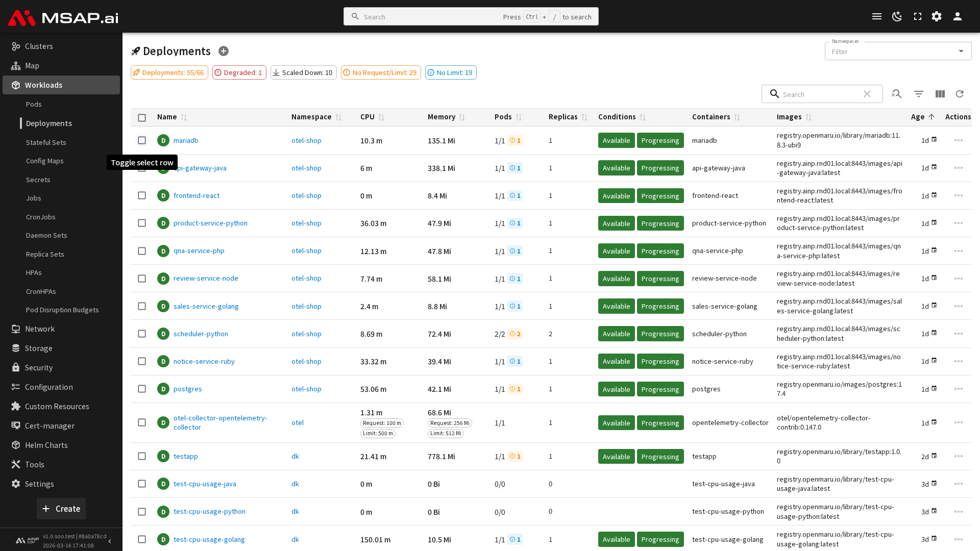Open Stateful Sets in sidebar

coord(46,142)
